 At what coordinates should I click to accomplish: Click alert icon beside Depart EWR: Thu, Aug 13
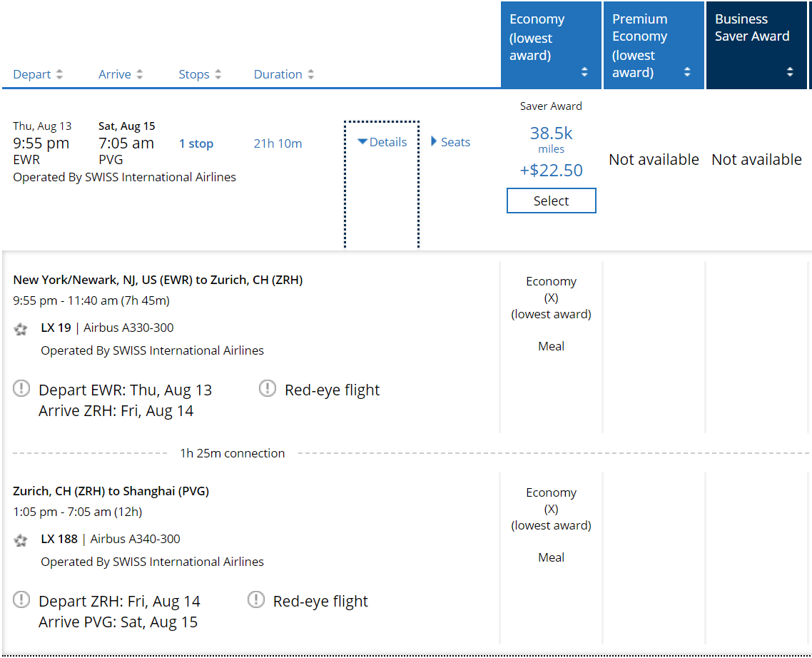(21, 388)
